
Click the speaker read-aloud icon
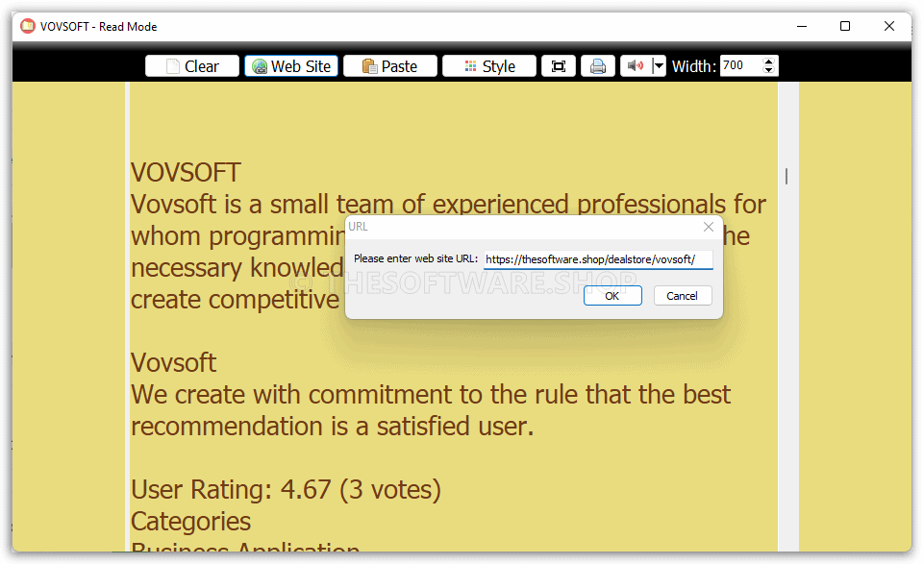click(636, 66)
